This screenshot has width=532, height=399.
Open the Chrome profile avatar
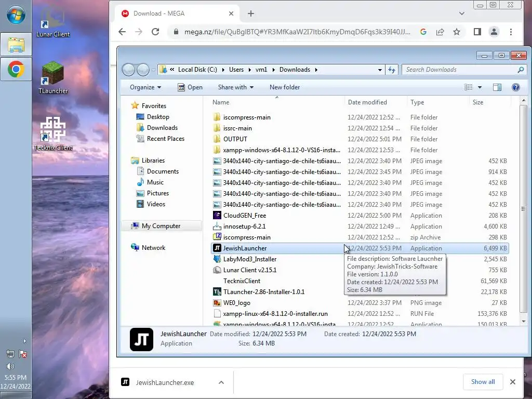click(x=494, y=32)
